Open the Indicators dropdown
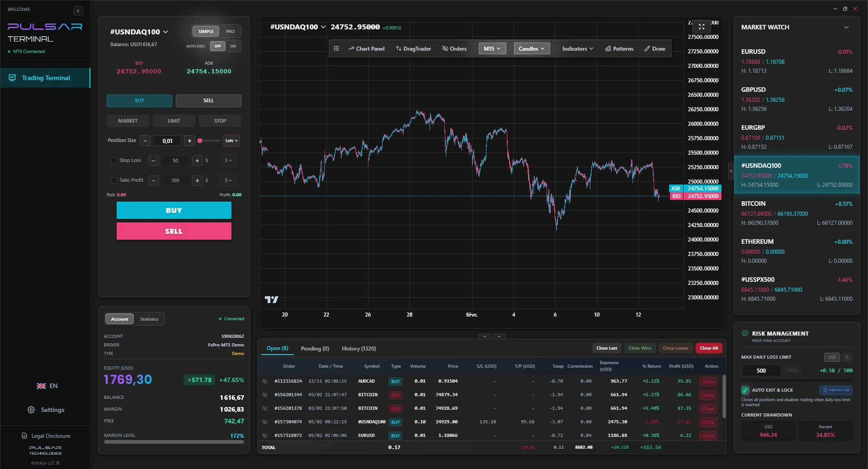 (577, 48)
